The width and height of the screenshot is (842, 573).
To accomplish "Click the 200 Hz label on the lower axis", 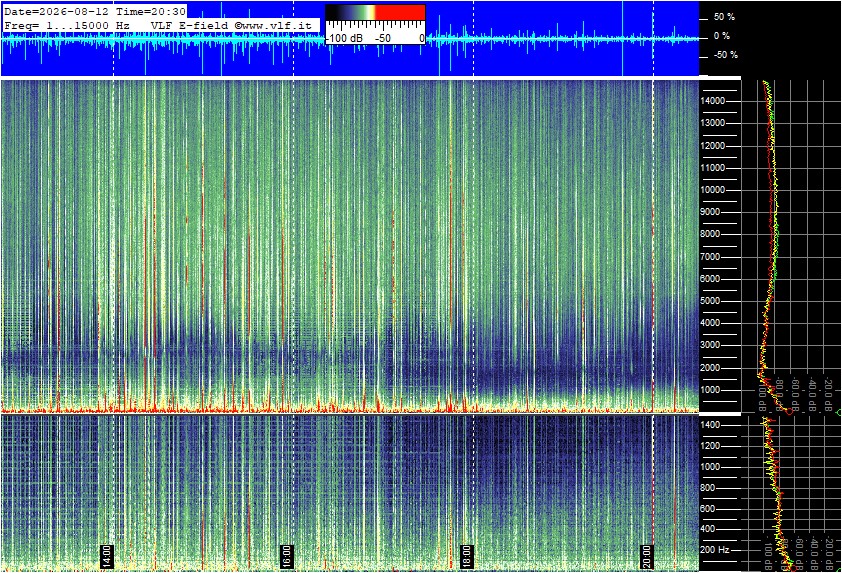I will click(715, 550).
